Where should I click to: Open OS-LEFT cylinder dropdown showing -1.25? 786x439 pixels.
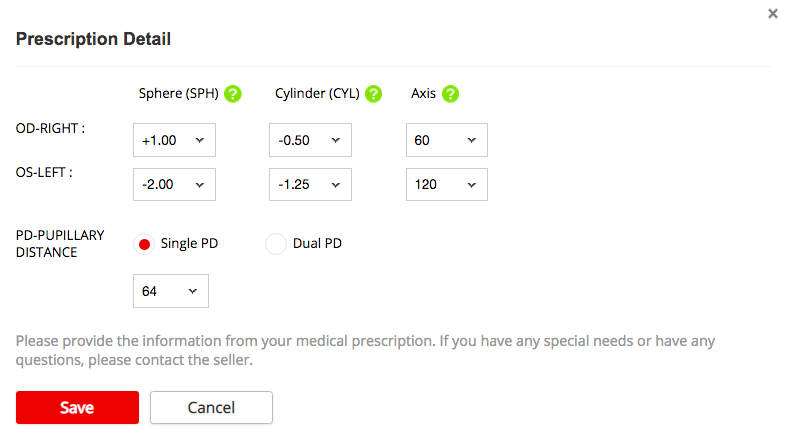click(310, 185)
